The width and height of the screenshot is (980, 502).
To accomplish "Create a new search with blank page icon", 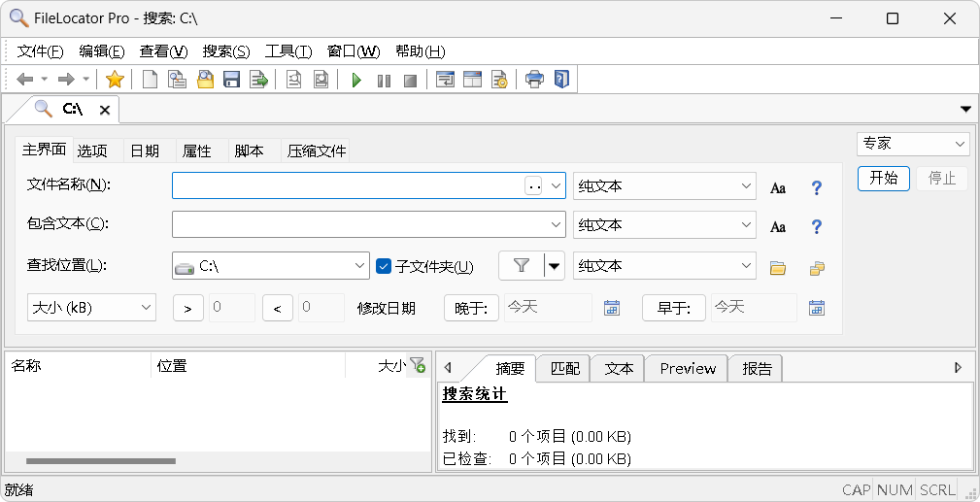I will tap(150, 80).
